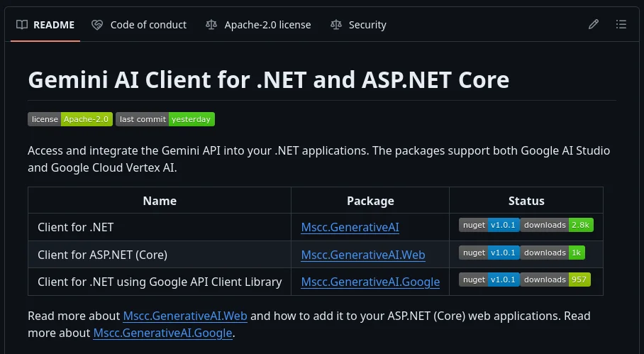Switch to Code of conduct tab

(139, 25)
